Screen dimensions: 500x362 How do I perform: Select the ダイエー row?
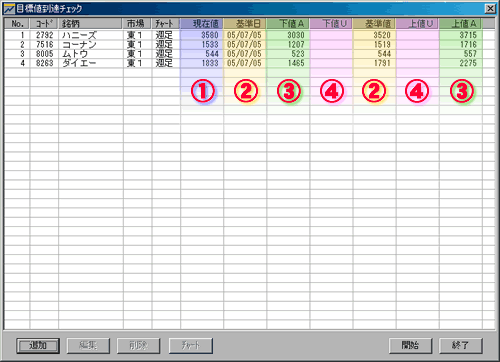pos(243,63)
